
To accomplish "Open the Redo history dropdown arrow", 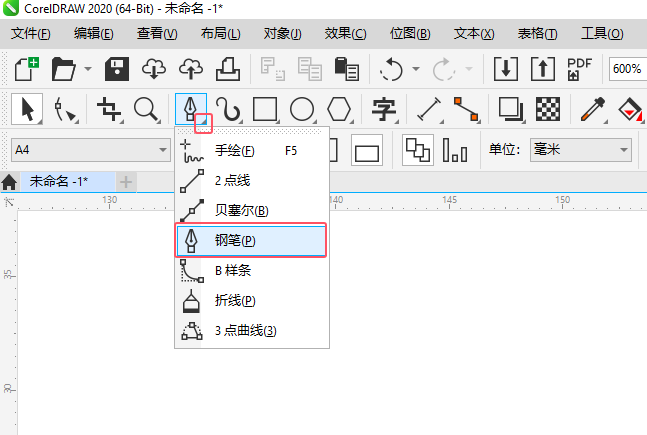I will coord(469,69).
